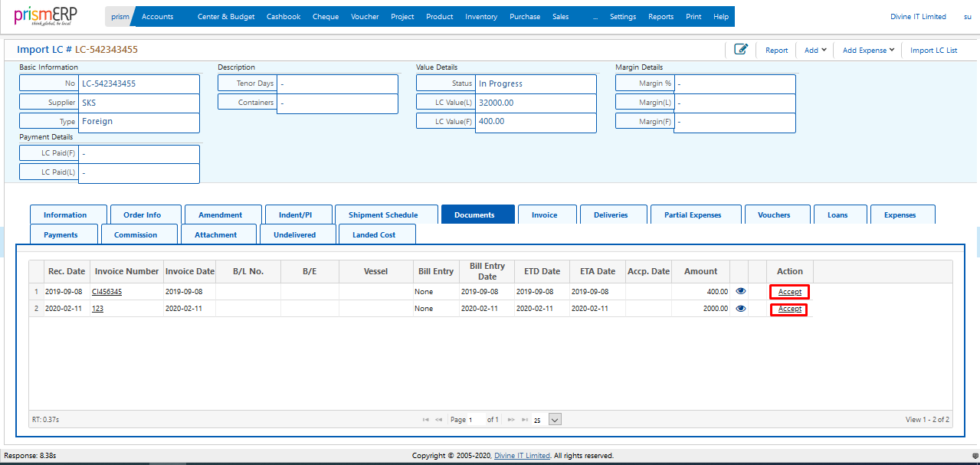980x465 pixels.
Task: Accept the first document row
Action: [x=788, y=291]
